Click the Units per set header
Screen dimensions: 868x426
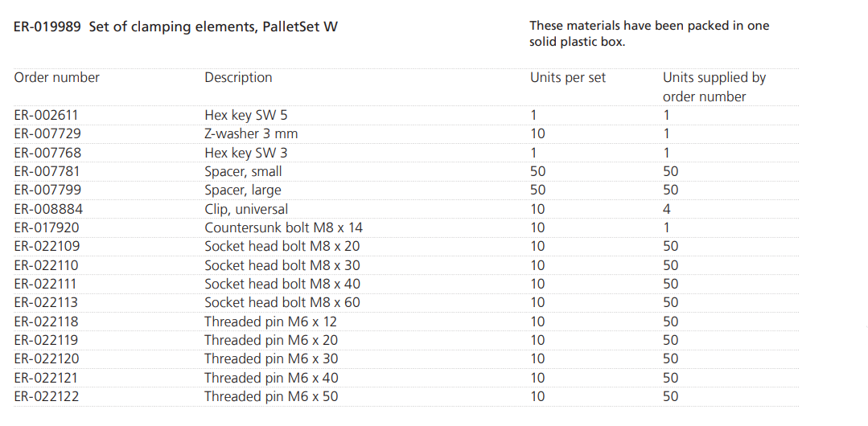568,78
